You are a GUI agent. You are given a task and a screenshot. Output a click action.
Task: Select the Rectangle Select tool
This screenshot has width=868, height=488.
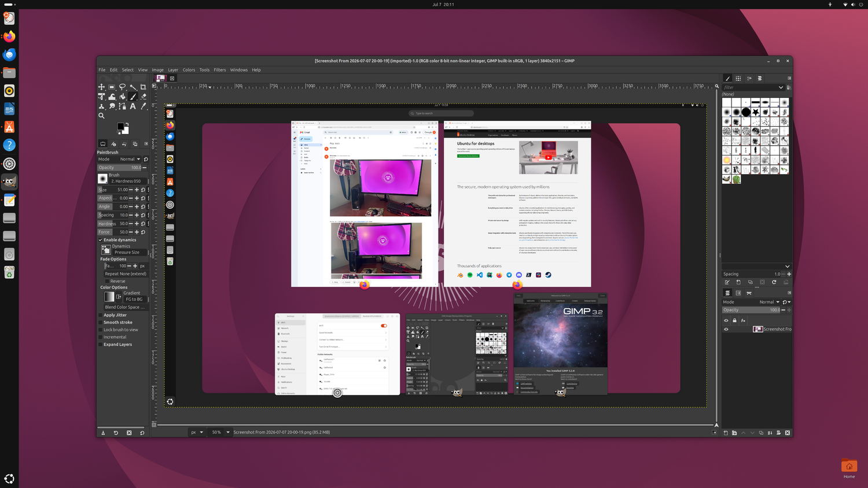coord(112,87)
